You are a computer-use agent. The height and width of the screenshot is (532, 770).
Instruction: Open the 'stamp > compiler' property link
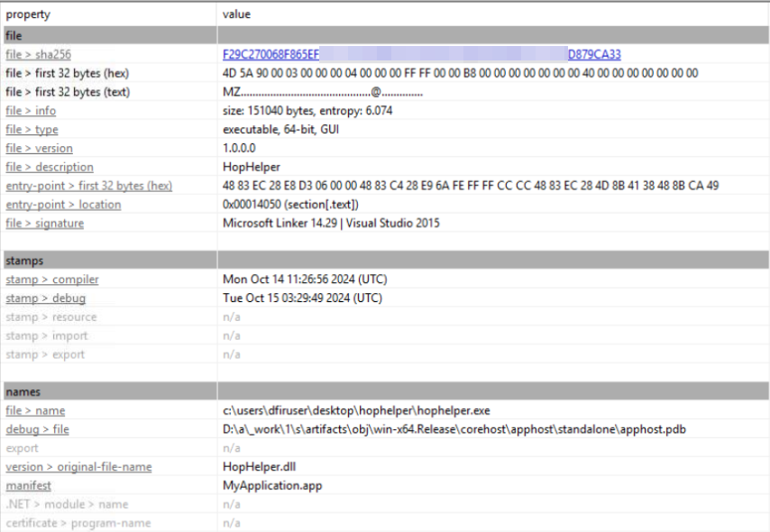pyautogui.click(x=52, y=280)
